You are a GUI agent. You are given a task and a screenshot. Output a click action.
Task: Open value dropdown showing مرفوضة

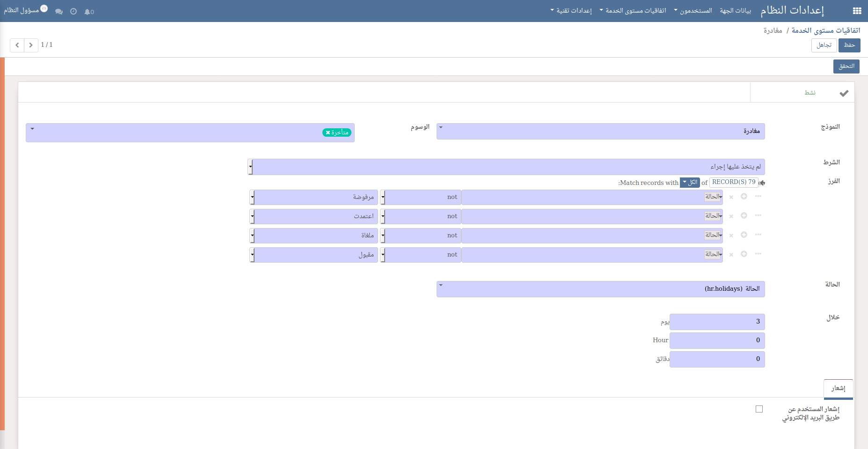coord(314,197)
